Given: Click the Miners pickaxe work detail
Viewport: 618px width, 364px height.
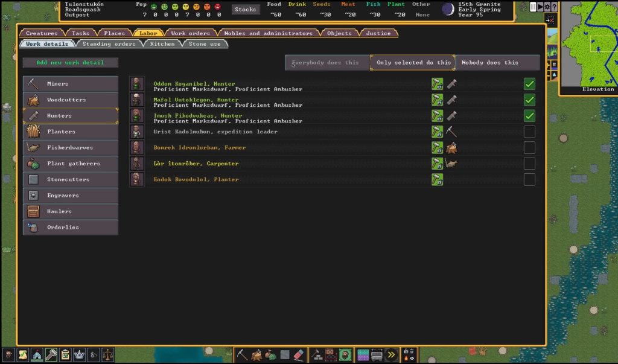Looking at the screenshot, I should 71,84.
